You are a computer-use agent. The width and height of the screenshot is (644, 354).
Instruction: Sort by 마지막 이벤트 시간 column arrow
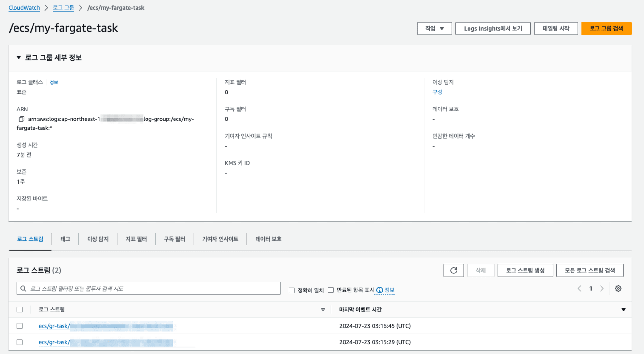(x=623, y=310)
